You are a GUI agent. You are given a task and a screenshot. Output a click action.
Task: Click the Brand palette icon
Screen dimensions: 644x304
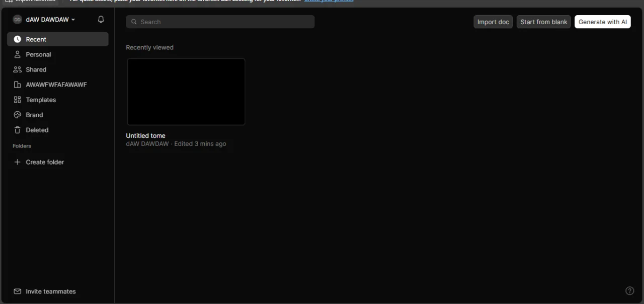(x=17, y=115)
